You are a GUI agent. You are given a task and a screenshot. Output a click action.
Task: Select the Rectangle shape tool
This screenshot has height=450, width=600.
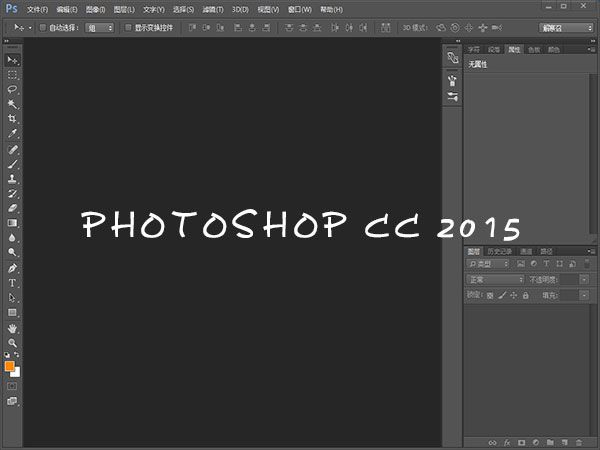[12, 313]
